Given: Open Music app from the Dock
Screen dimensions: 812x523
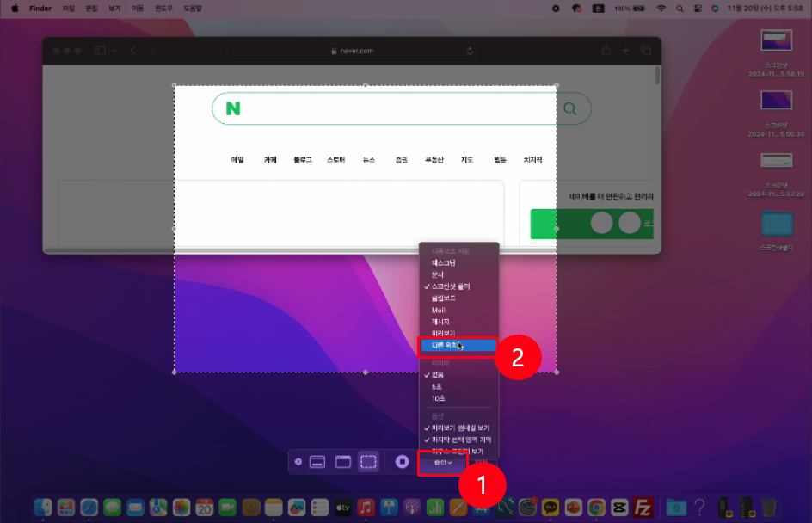Looking at the screenshot, I should click(x=366, y=508).
